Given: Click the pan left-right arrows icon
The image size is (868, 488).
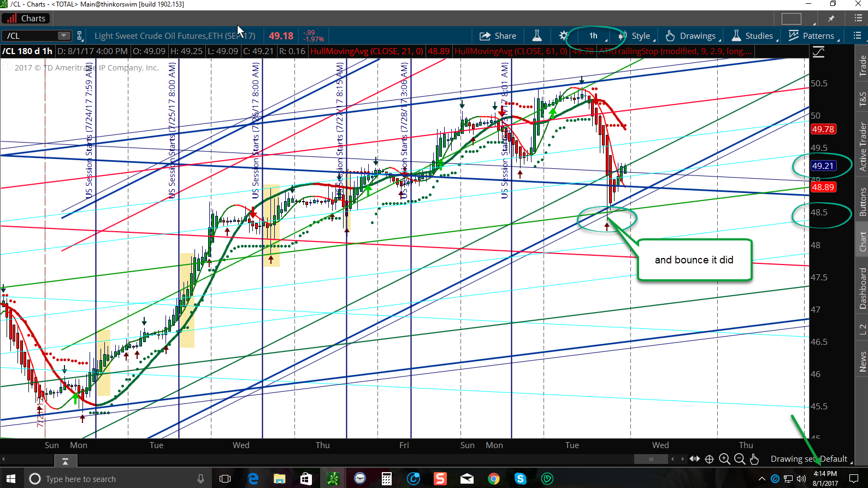Looking at the screenshot, I should pyautogui.click(x=694, y=459).
